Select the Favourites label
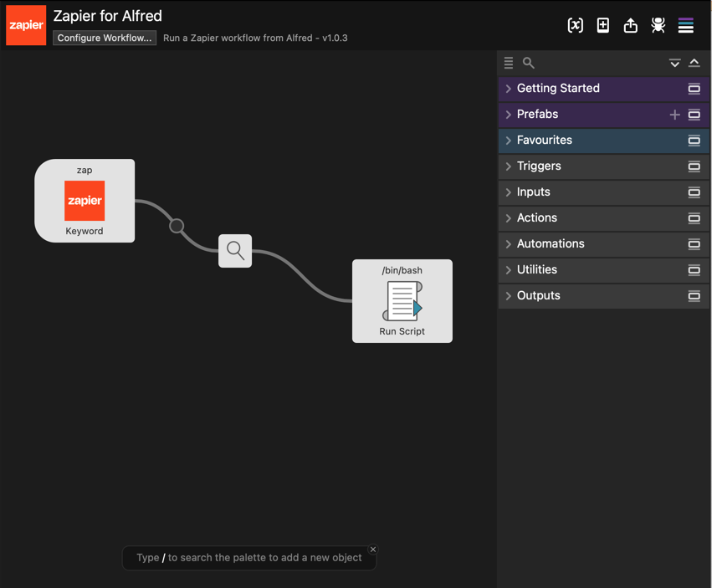The image size is (712, 588). pos(545,140)
